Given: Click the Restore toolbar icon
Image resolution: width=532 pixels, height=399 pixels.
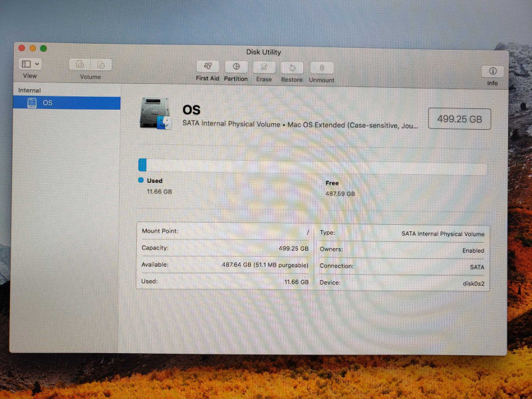Looking at the screenshot, I should click(292, 68).
